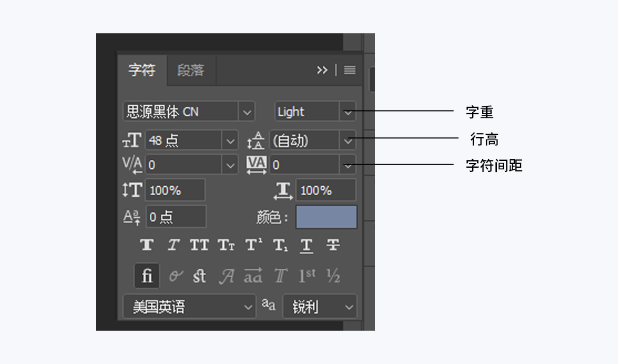The width and height of the screenshot is (618, 364).
Task: Open the Light font weight dropdown
Action: 348,112
